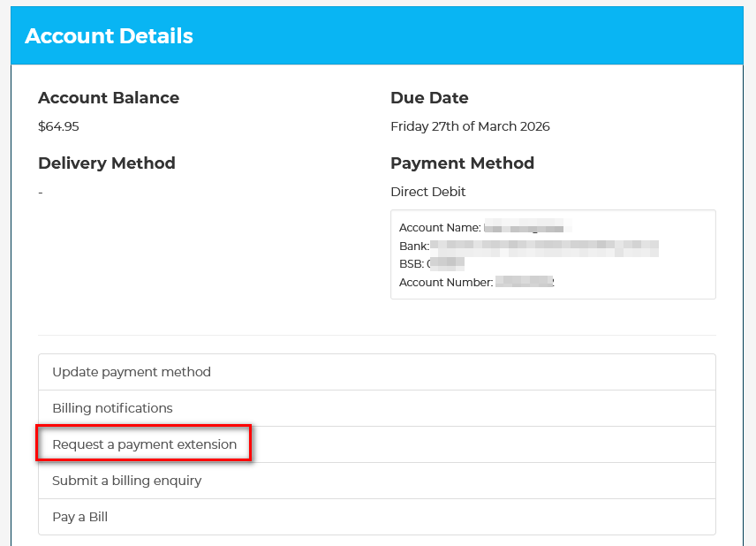756x546 pixels.
Task: Click the dash under Delivery Method
Action: click(x=41, y=192)
